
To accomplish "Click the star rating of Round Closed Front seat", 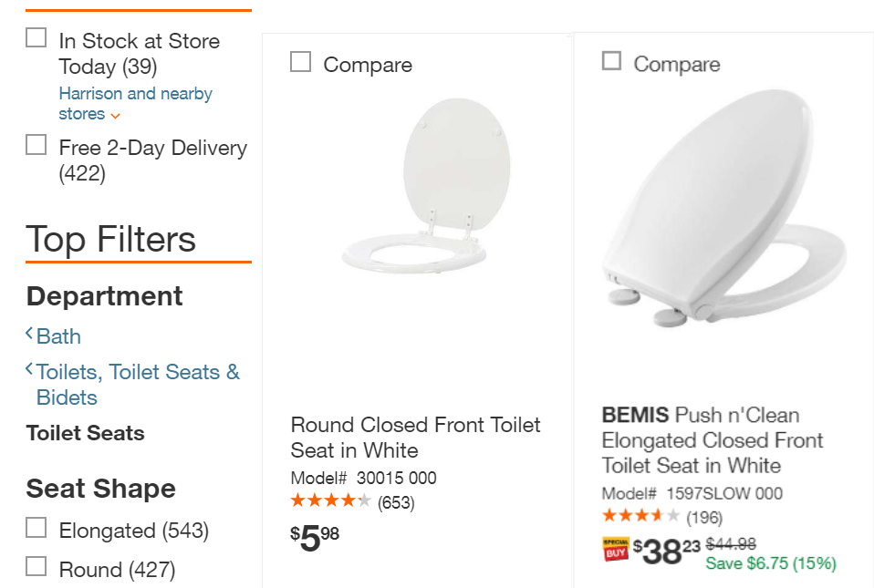I will coord(330,501).
